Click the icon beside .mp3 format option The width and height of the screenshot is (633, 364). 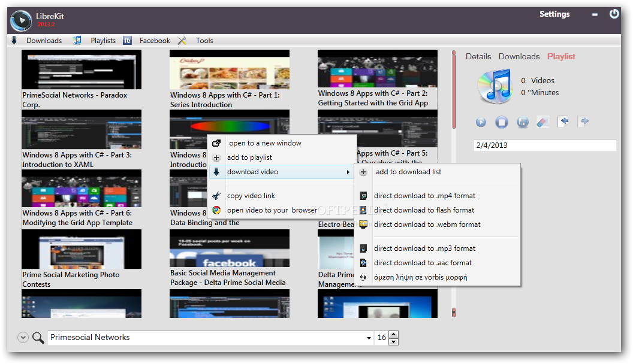coord(363,248)
